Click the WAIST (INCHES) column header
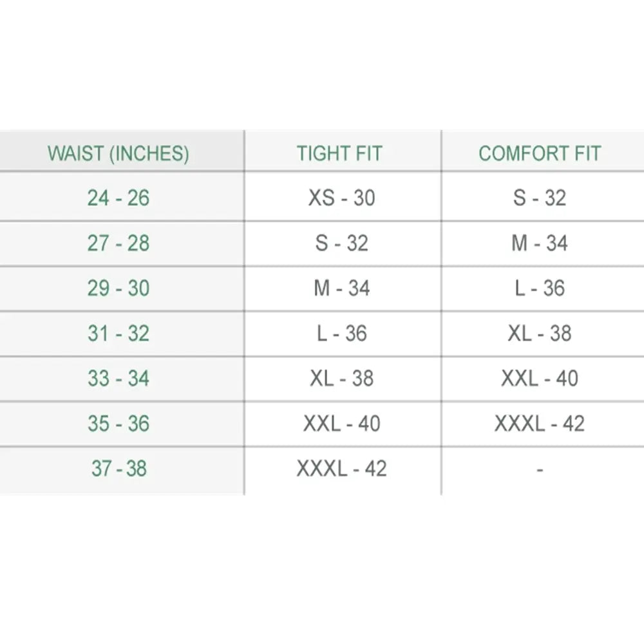This screenshot has height=644, width=644. tap(118, 153)
